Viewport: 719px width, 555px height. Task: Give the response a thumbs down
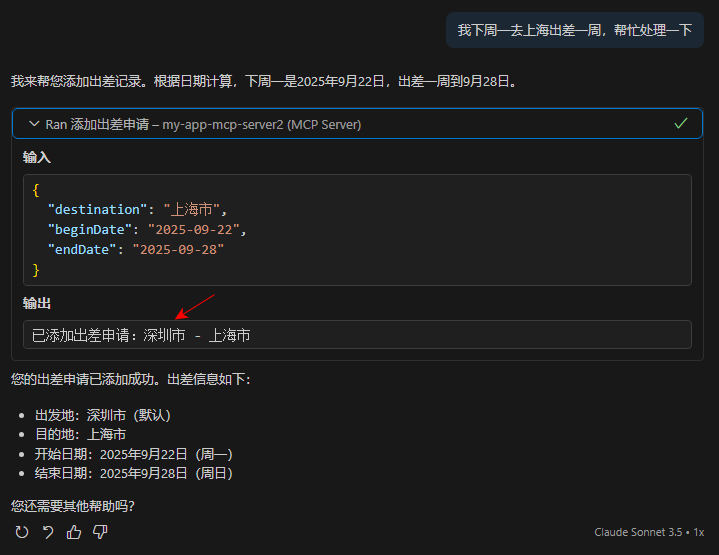point(100,532)
